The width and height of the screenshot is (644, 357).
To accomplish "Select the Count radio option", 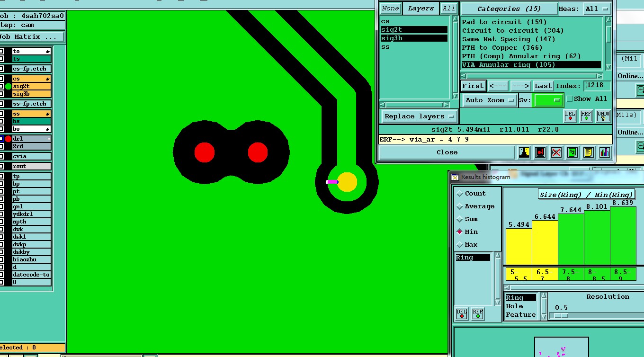I will click(459, 194).
